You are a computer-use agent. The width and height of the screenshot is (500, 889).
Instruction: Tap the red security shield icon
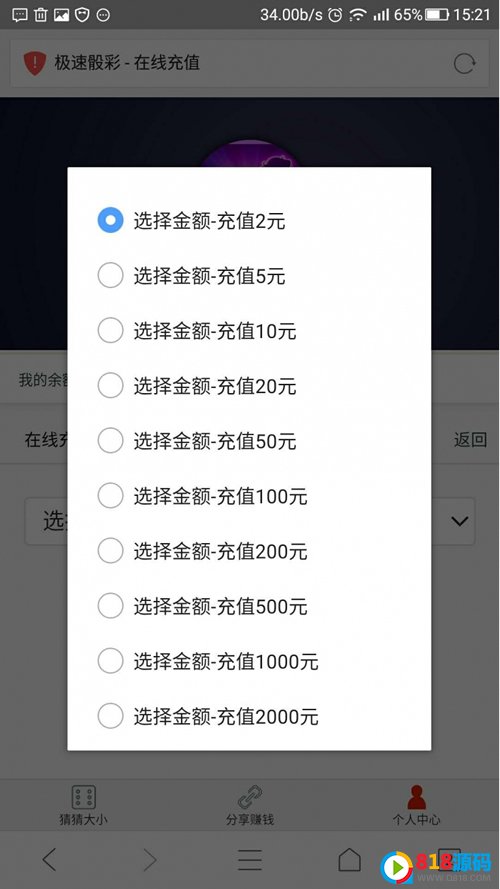pos(35,64)
